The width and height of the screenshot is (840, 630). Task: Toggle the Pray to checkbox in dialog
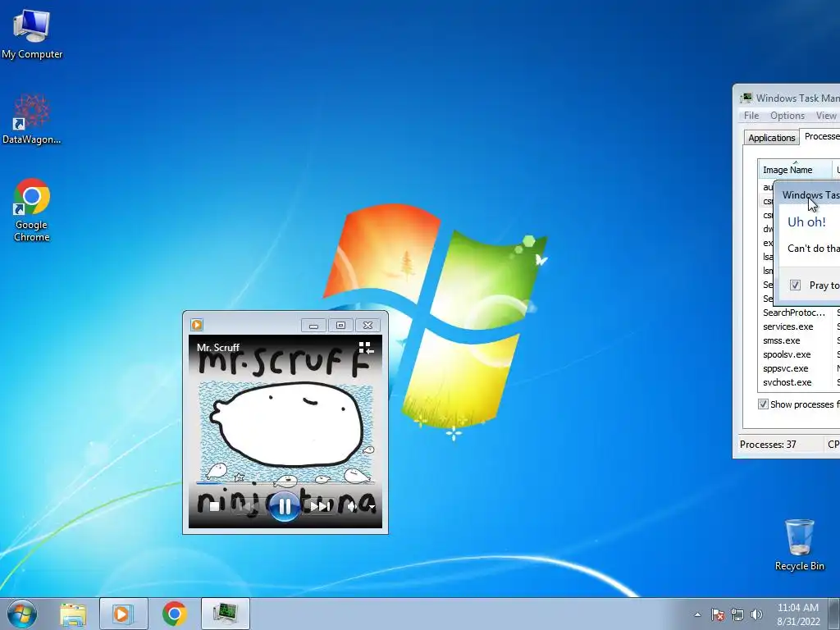tap(795, 285)
